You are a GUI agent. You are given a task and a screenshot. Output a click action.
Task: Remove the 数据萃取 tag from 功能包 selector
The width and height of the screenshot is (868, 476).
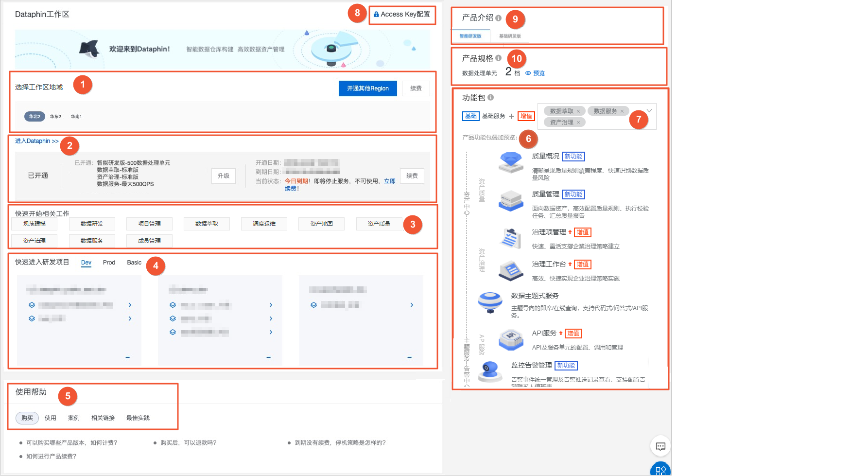(578, 111)
